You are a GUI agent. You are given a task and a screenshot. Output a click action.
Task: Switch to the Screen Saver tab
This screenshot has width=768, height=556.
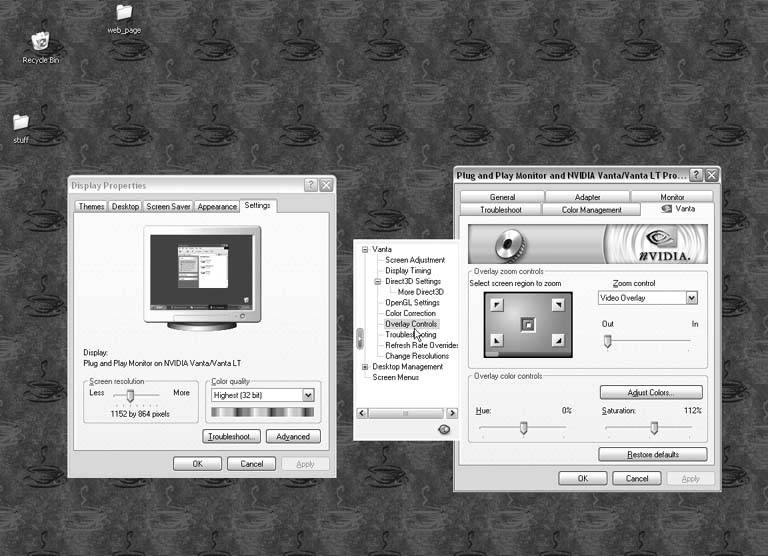(x=168, y=207)
